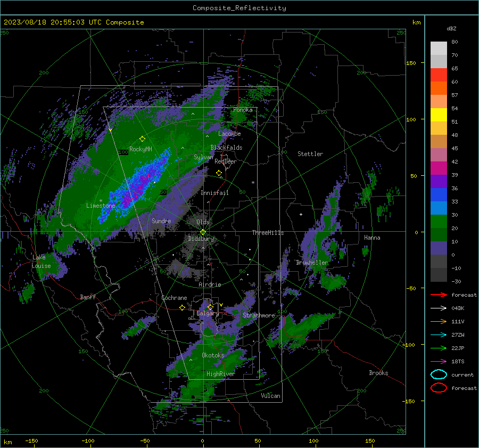The image size is (479, 448).
Task: Click the Blackfalds city label
Action: (226, 148)
